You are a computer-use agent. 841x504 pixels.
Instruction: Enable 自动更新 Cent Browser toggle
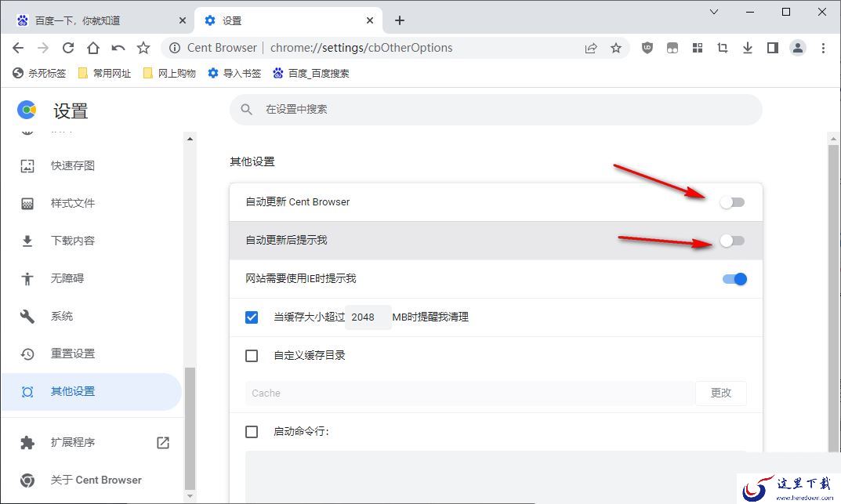click(x=732, y=202)
